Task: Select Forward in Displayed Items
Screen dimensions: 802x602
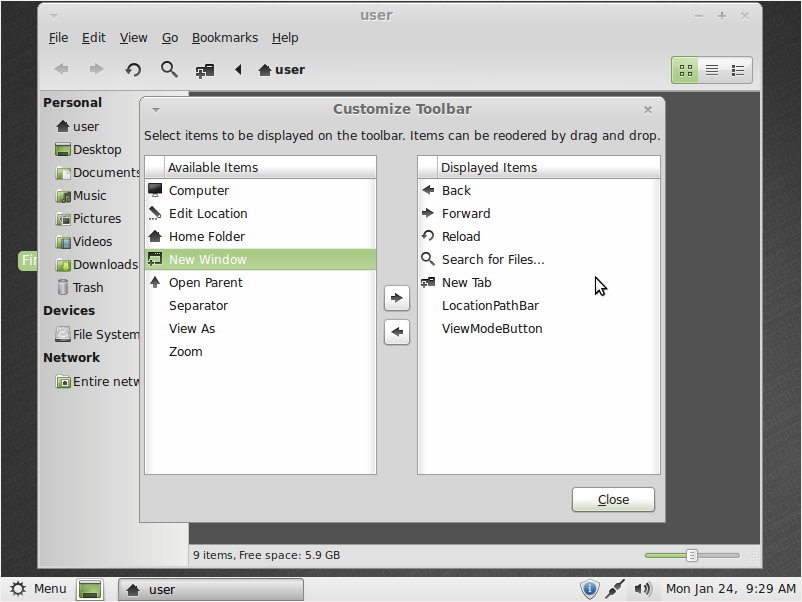Action: coord(539,213)
